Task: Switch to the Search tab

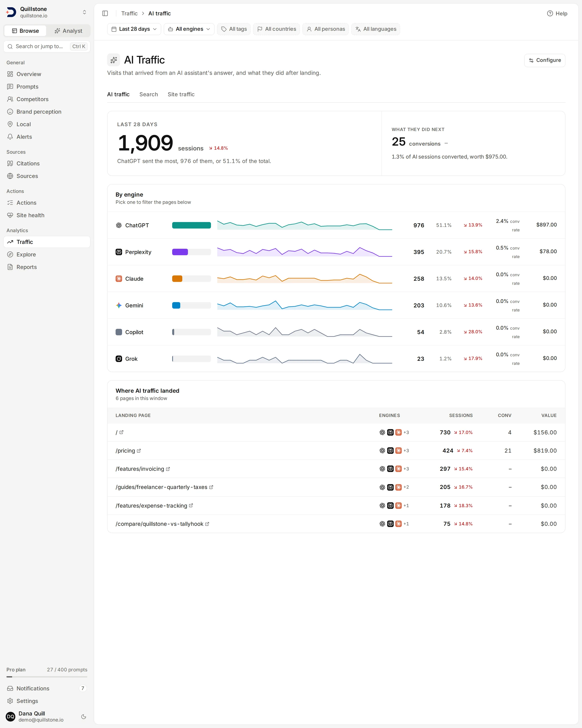Action: coord(148,95)
